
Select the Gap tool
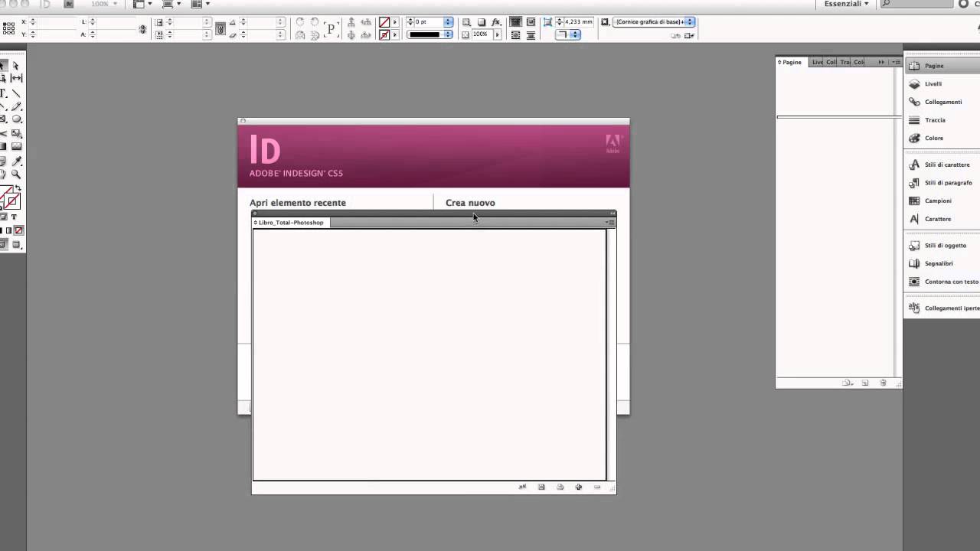pyautogui.click(x=16, y=79)
